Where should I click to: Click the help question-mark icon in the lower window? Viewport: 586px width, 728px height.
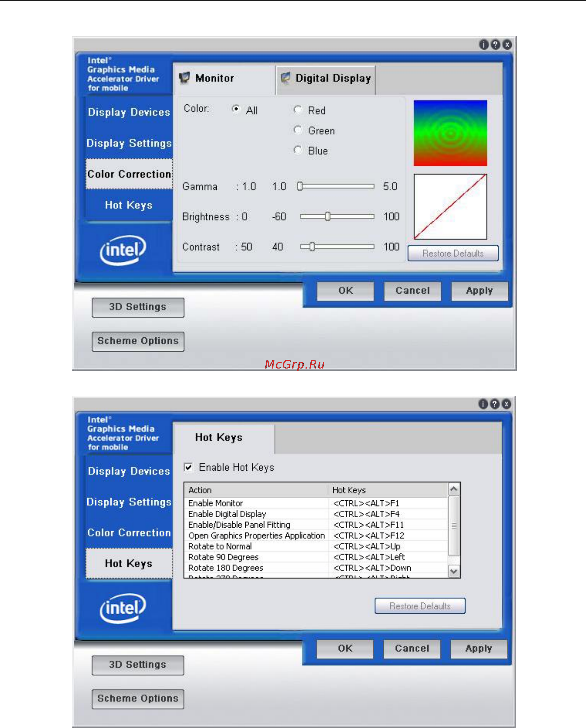click(494, 404)
